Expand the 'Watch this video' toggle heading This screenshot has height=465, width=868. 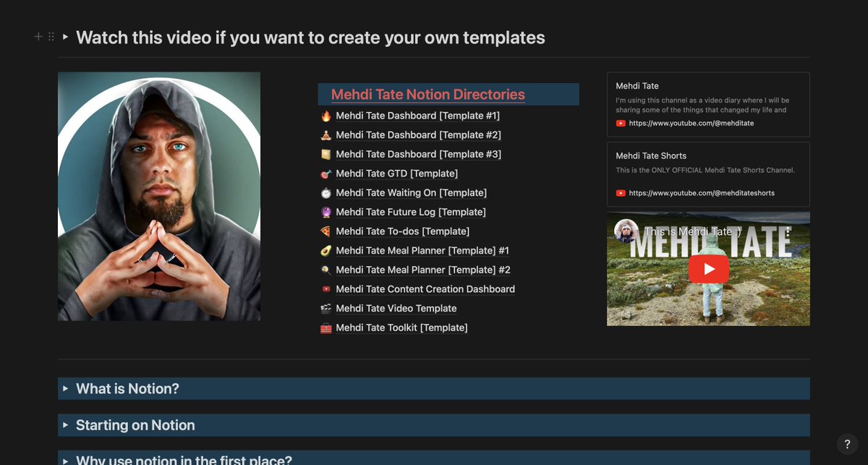click(x=65, y=37)
